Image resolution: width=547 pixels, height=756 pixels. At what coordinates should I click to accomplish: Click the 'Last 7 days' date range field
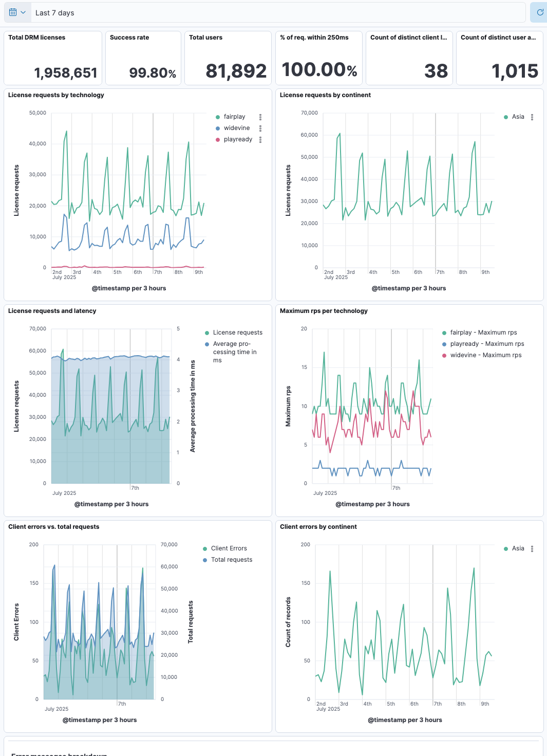(277, 13)
